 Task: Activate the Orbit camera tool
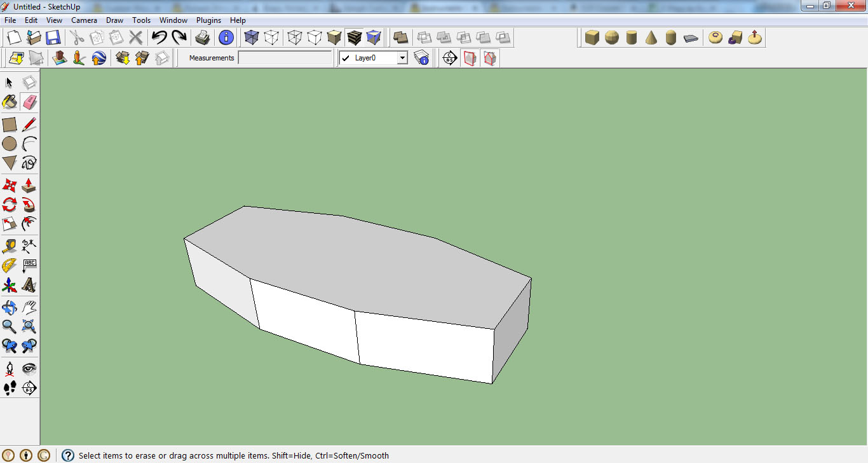point(10,308)
